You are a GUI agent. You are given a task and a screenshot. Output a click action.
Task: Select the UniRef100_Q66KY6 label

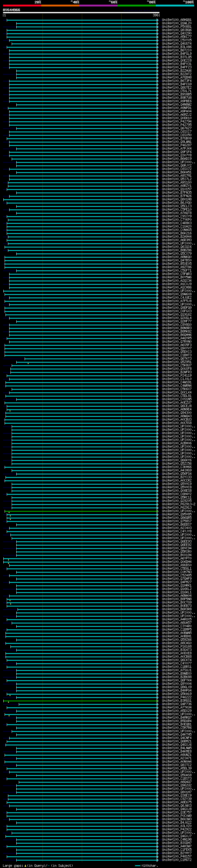[177, 460]
